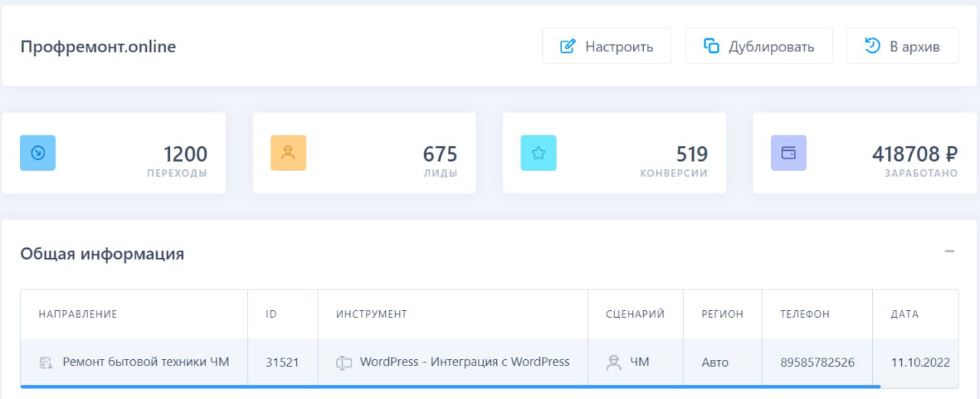Click the 1200 переходы value
The height and width of the screenshot is (399, 980).
click(x=185, y=153)
